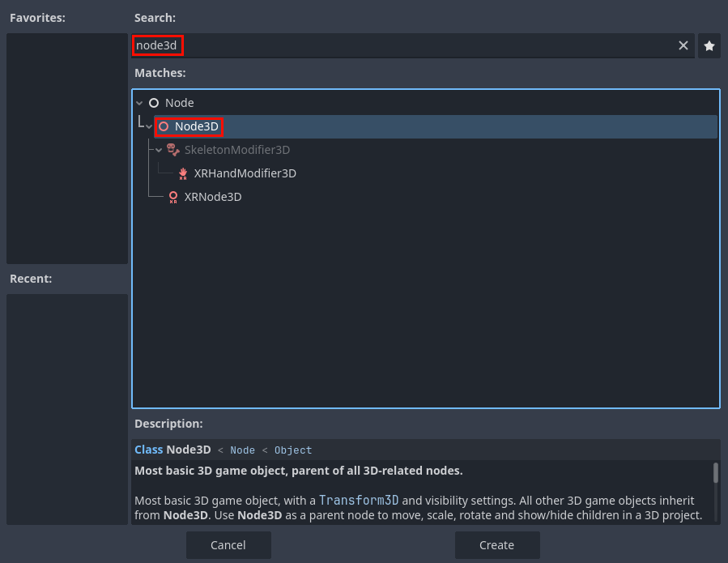Image resolution: width=728 pixels, height=563 pixels.
Task: Click the Cancel button
Action: [228, 545]
